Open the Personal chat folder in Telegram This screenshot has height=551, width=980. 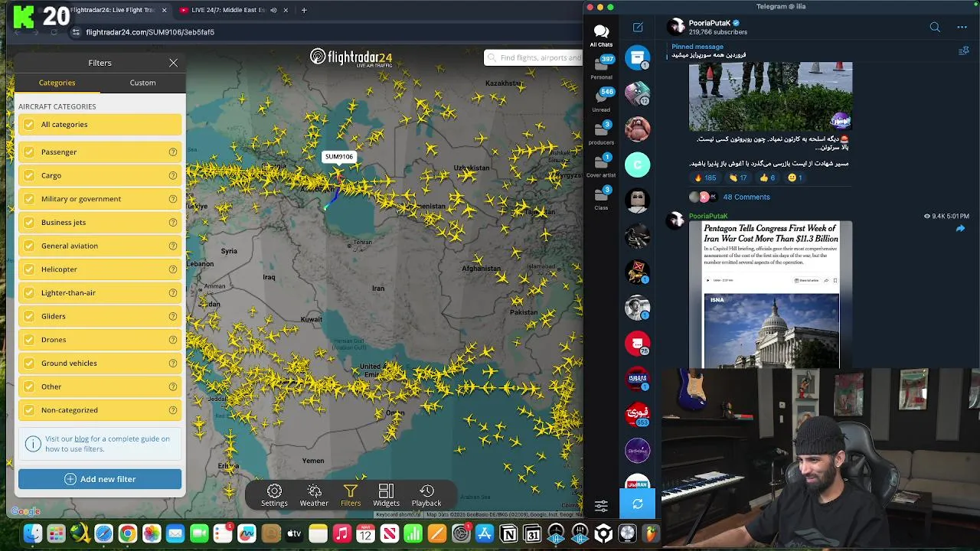click(601, 67)
